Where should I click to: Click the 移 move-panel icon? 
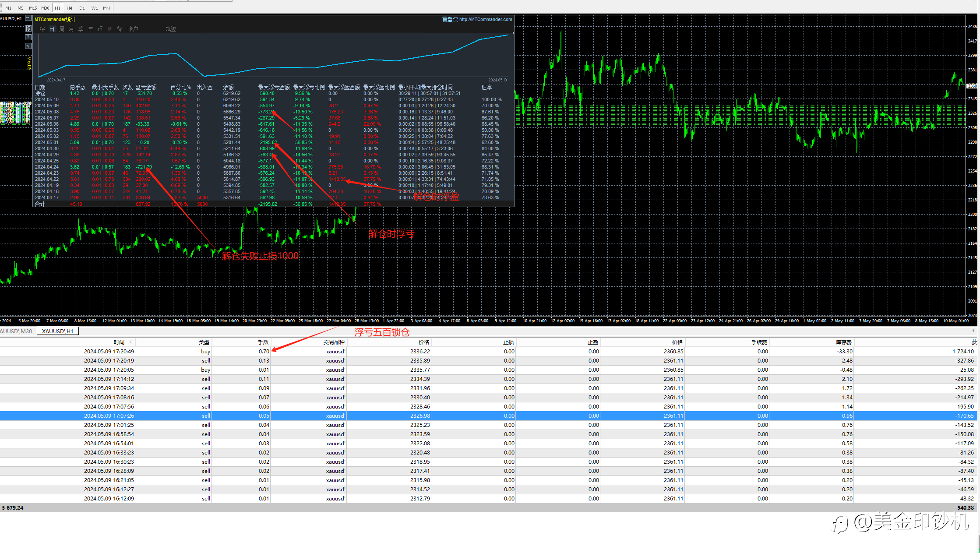(28, 28)
